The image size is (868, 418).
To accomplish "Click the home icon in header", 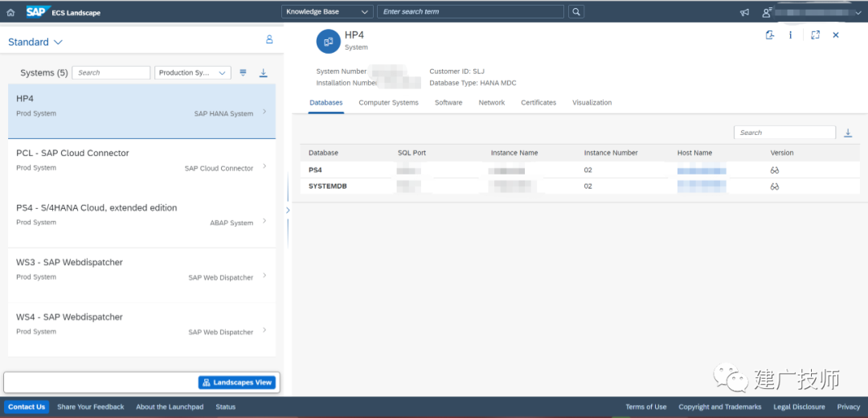I will pos(10,12).
